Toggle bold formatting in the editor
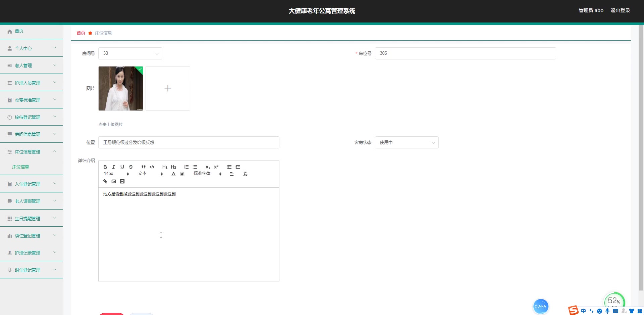Screen dimensions: 644x315 click(105, 167)
